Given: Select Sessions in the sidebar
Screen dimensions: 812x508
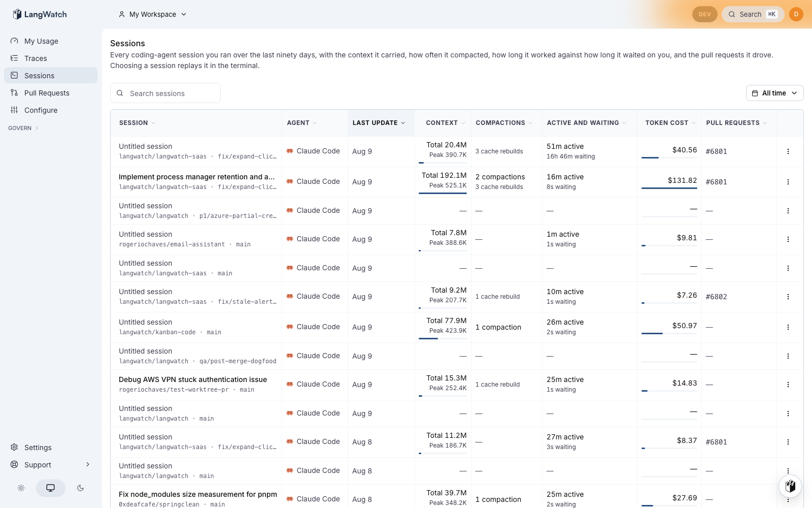Looking at the screenshot, I should pyautogui.click(x=51, y=76).
